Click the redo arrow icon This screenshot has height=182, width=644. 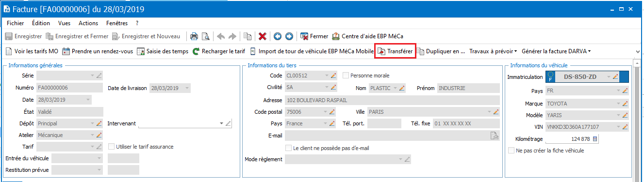[232, 36]
